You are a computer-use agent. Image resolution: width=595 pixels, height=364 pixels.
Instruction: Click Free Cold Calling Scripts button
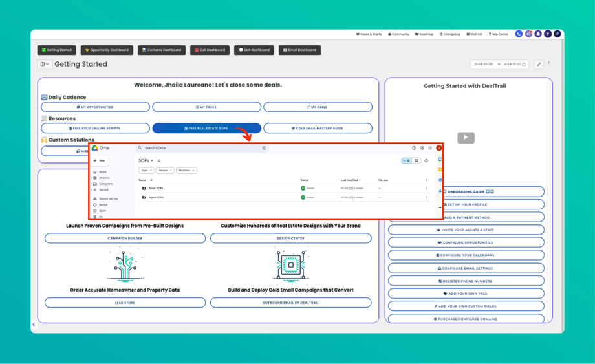(95, 128)
